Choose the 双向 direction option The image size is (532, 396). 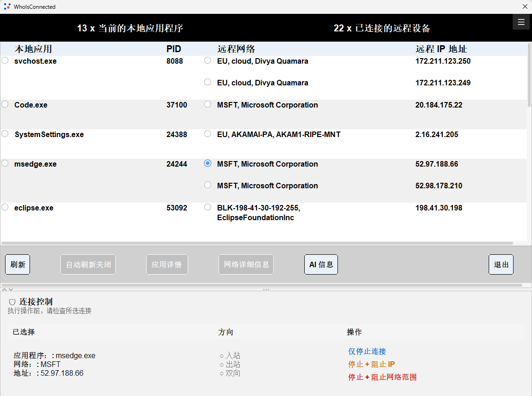pos(230,373)
